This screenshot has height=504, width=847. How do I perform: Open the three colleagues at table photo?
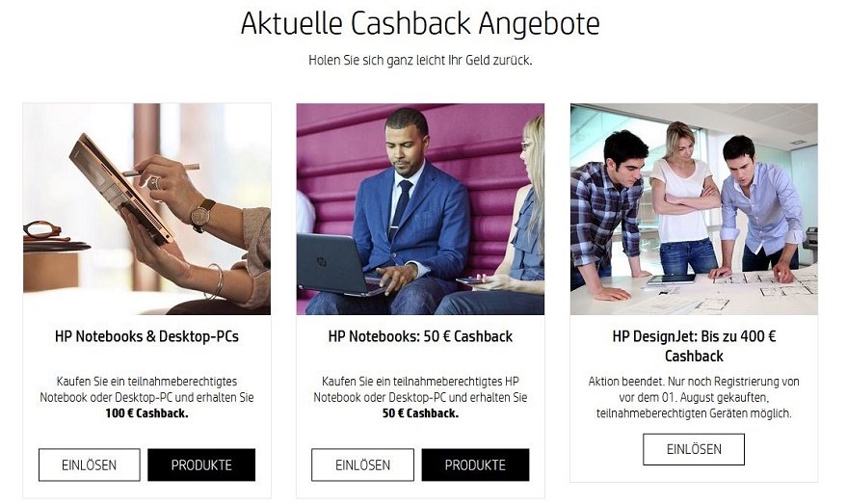[694, 209]
